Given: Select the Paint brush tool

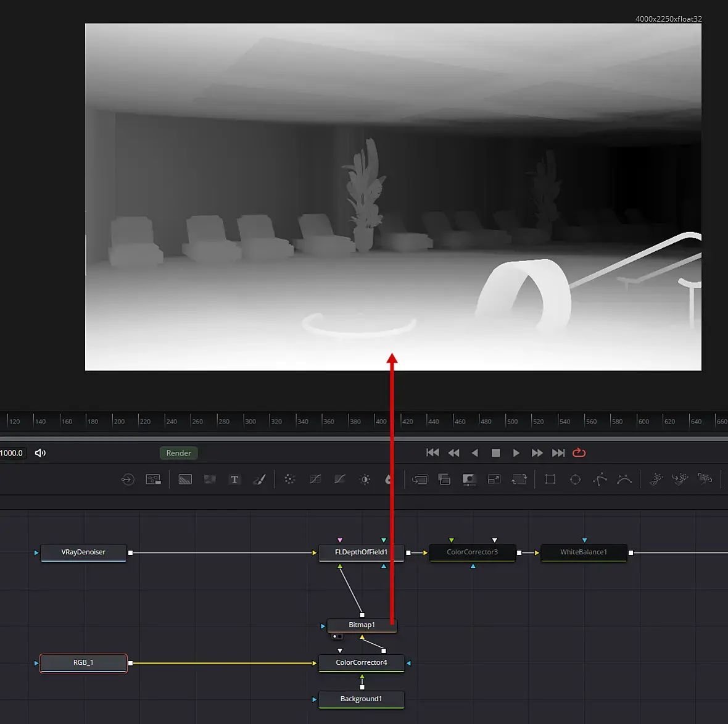Looking at the screenshot, I should point(260,479).
